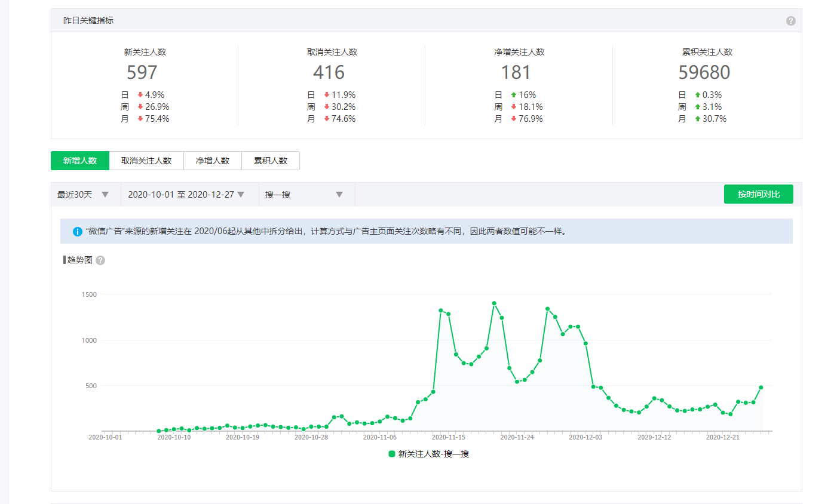Click the help icon in 昨日关键指标 header
This screenshot has height=504, width=831.
tap(790, 21)
